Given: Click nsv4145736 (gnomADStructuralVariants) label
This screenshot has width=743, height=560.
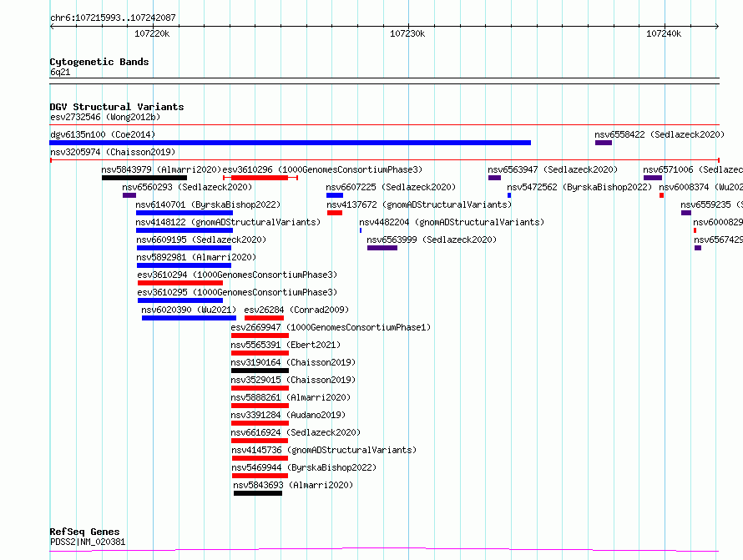Looking at the screenshot, I should [x=324, y=450].
